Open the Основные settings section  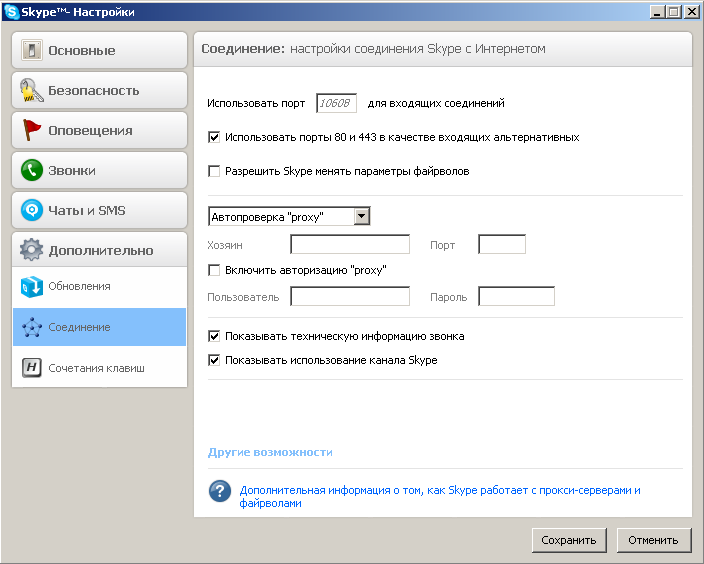pos(99,50)
